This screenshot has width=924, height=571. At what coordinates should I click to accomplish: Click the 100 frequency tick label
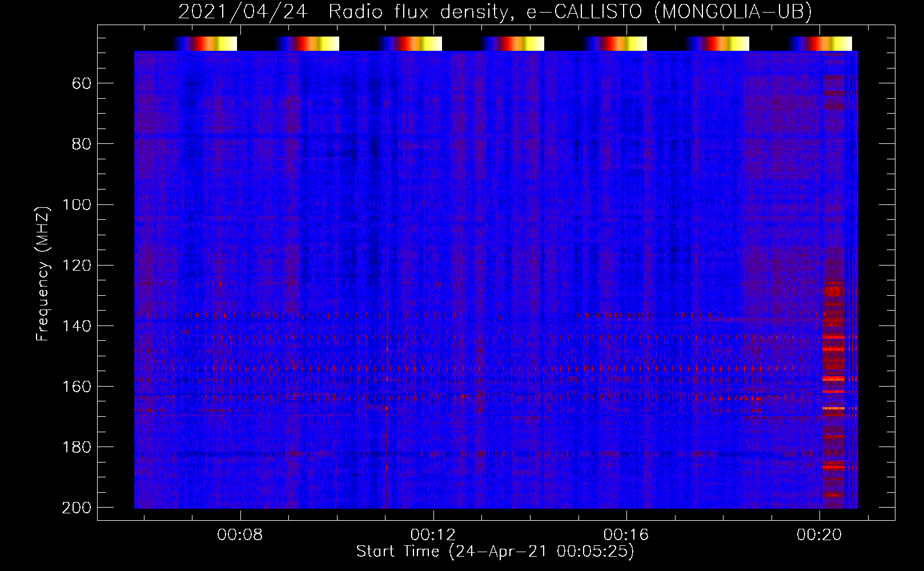77,205
